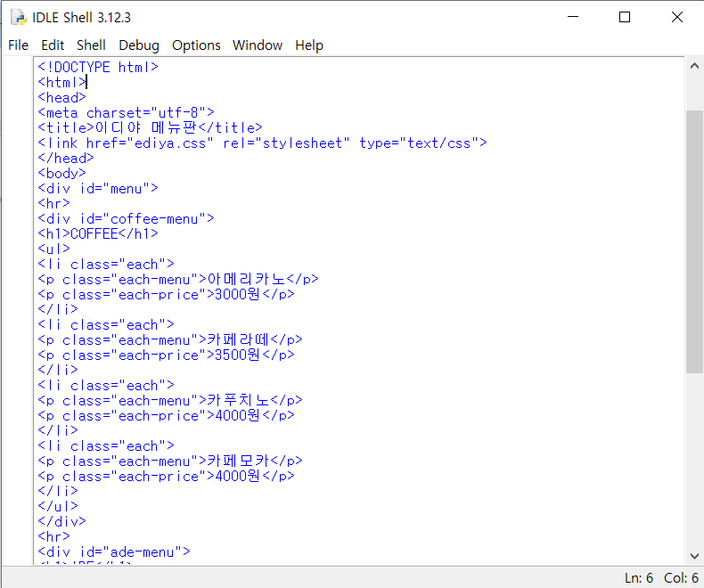The width and height of the screenshot is (704, 588).
Task: Click the IDLE Shell 3.12.3 window title
Action: tap(81, 18)
